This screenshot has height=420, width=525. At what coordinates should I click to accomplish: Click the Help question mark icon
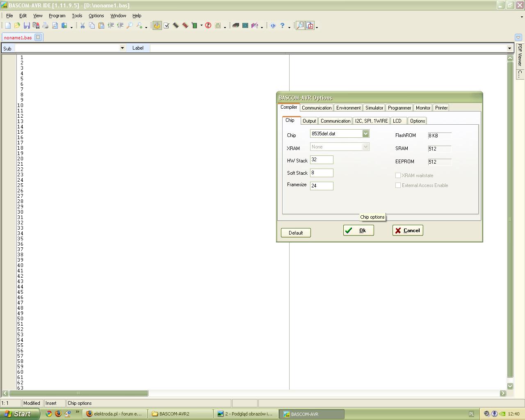(x=282, y=25)
